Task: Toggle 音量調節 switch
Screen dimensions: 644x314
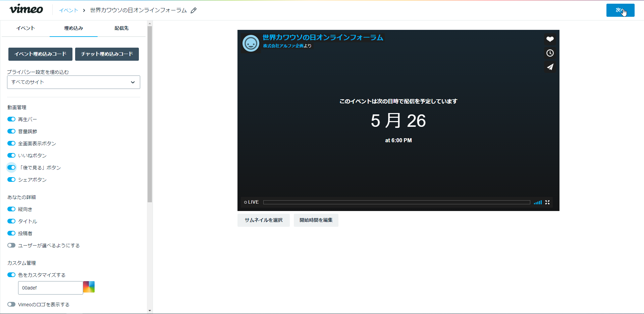Action: 11,131
